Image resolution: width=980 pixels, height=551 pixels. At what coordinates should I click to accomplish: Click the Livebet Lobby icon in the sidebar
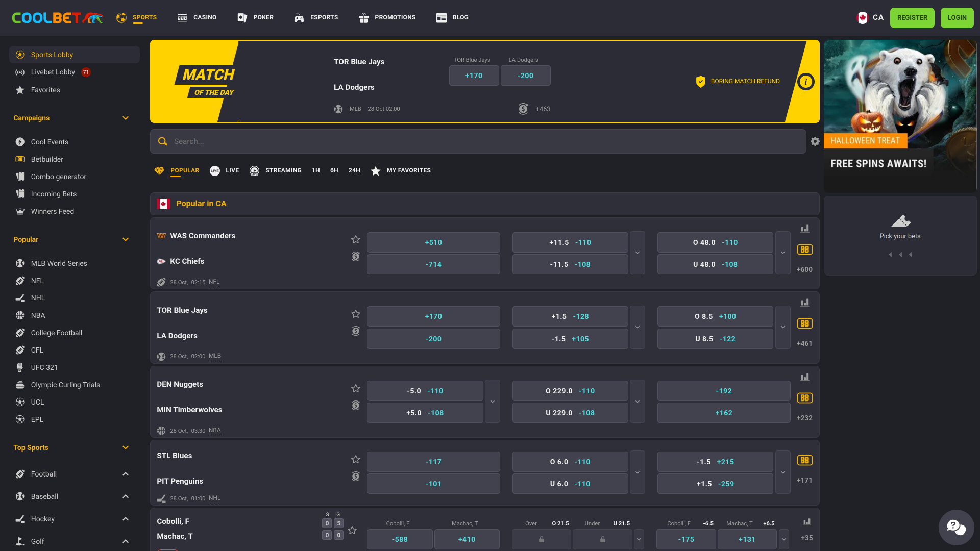tap(20, 72)
